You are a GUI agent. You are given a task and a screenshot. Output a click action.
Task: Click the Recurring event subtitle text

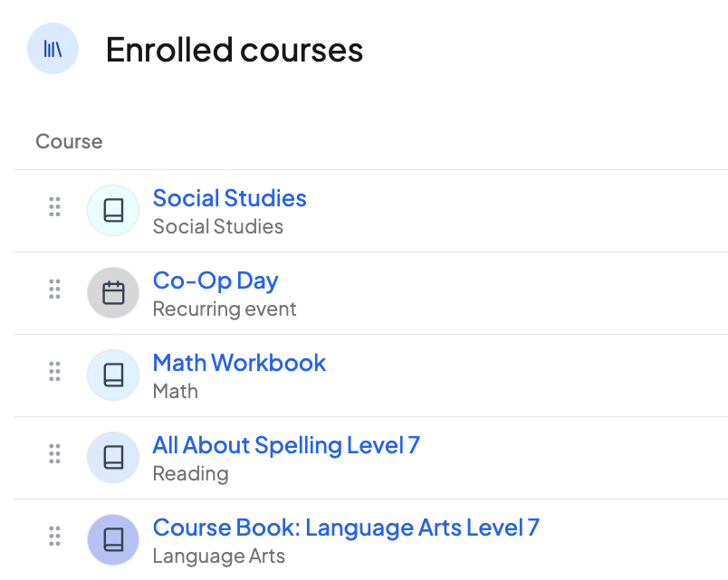225,309
